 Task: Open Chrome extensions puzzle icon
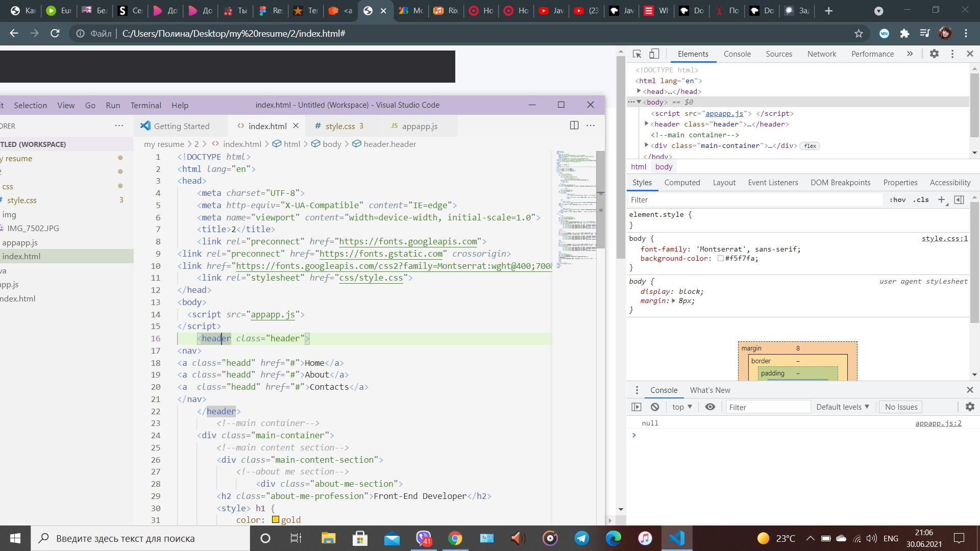(x=904, y=34)
